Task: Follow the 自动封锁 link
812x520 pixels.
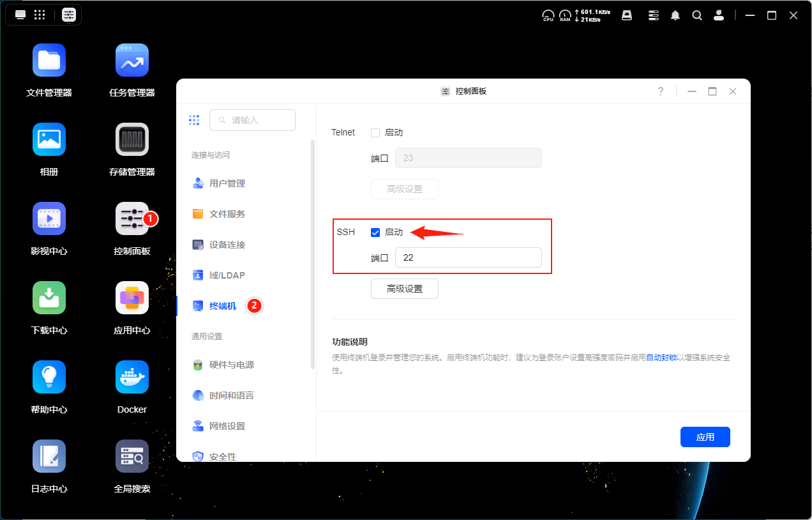Action: [x=661, y=358]
